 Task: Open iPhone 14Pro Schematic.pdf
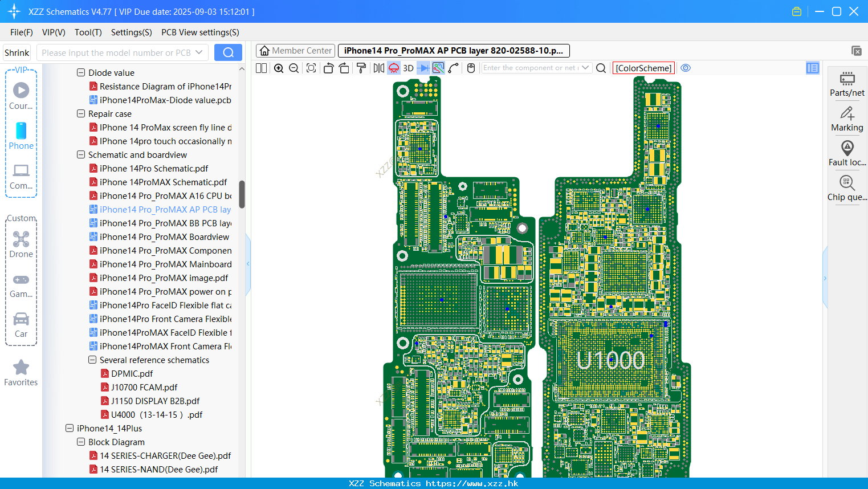pyautogui.click(x=154, y=168)
